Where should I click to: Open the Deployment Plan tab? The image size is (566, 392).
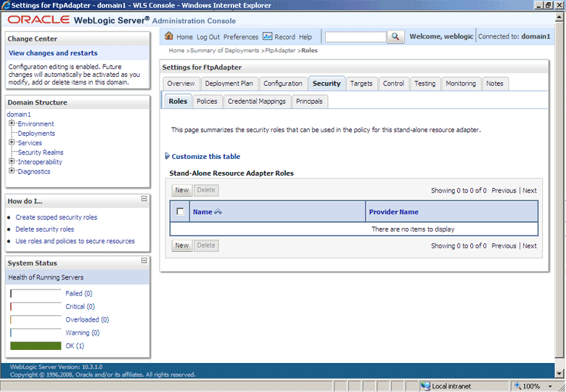tap(229, 83)
